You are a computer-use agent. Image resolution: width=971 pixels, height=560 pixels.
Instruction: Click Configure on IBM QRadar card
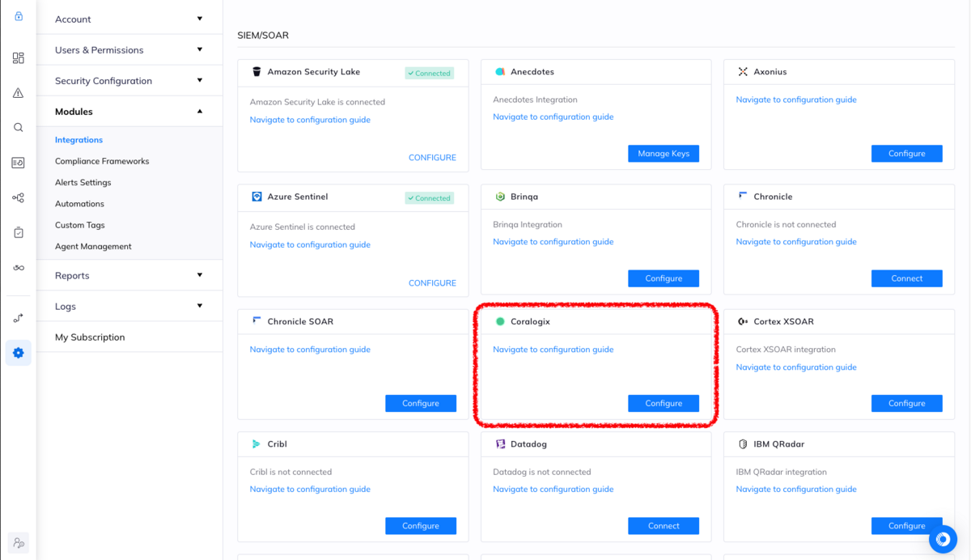[x=906, y=526]
